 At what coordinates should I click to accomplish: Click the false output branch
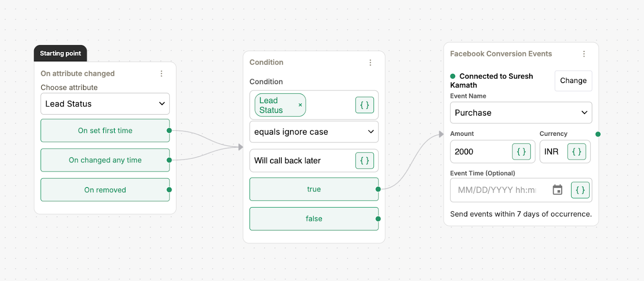(x=314, y=219)
